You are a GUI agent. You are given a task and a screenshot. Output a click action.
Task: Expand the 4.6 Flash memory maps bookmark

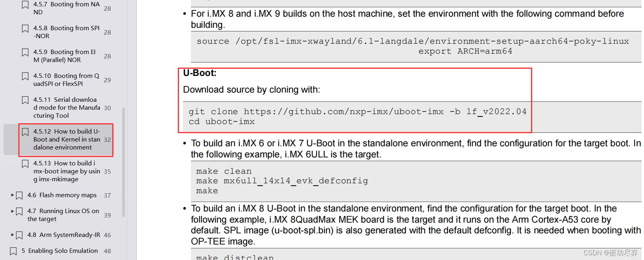pyautogui.click(x=12, y=195)
